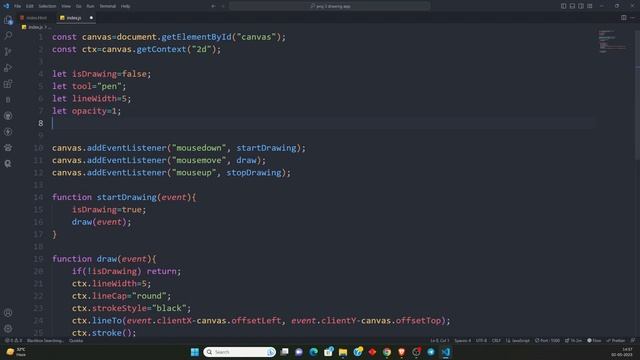The image size is (640, 360).
Task: Open the notifications bell in status bar
Action: [x=633, y=340]
